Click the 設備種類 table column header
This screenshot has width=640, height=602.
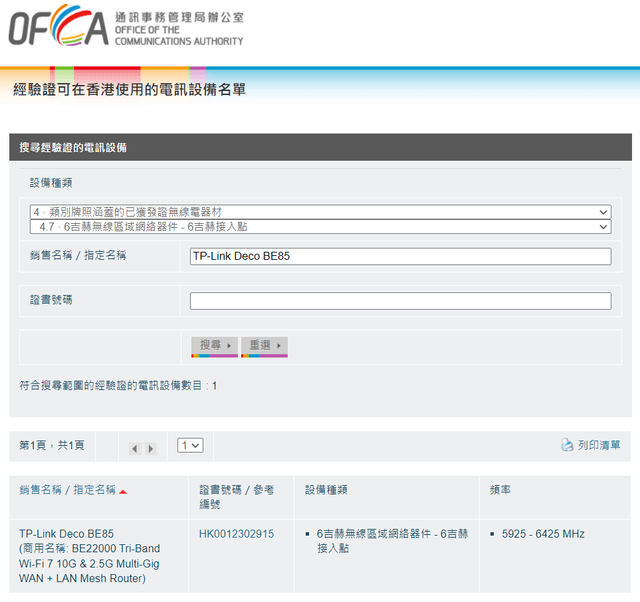pyautogui.click(x=326, y=490)
